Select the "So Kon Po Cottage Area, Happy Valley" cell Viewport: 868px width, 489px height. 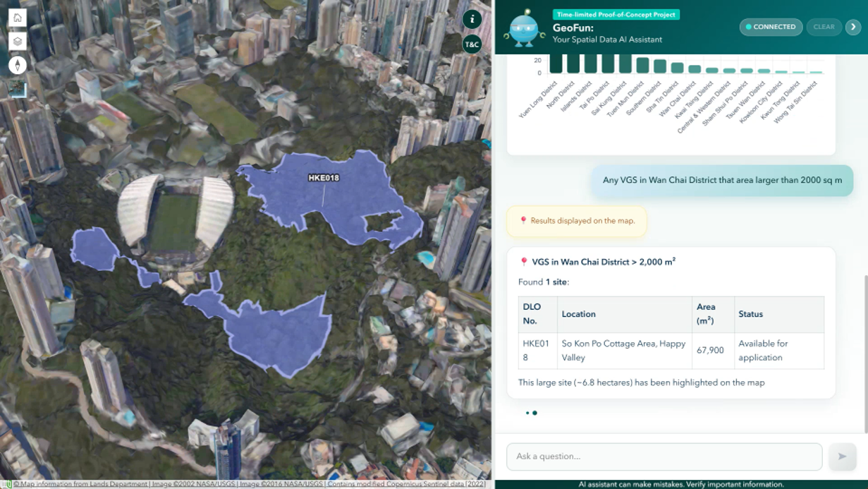click(x=623, y=351)
